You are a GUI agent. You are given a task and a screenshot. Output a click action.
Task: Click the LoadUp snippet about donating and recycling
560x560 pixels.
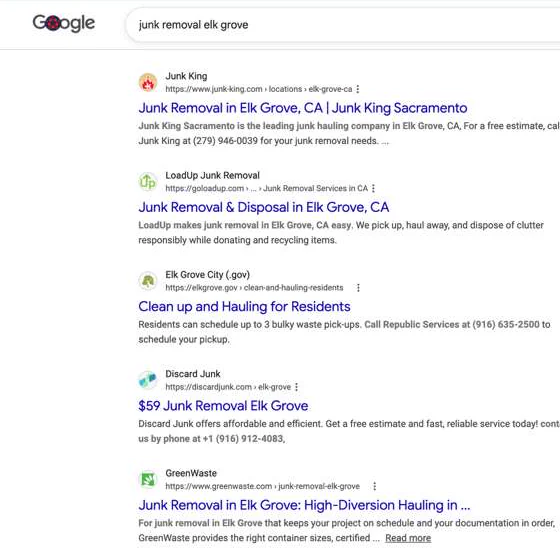[341, 232]
